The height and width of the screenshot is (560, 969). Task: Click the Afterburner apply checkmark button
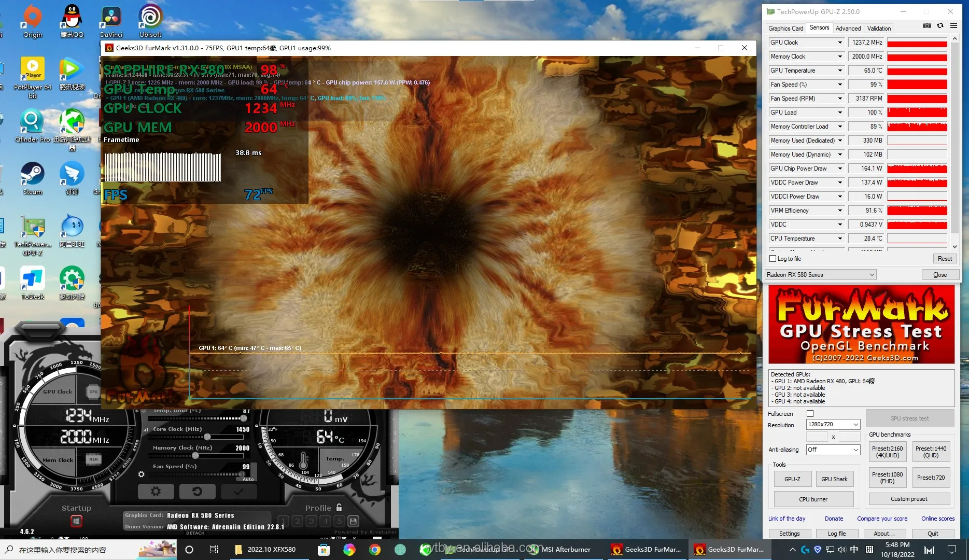click(x=238, y=491)
